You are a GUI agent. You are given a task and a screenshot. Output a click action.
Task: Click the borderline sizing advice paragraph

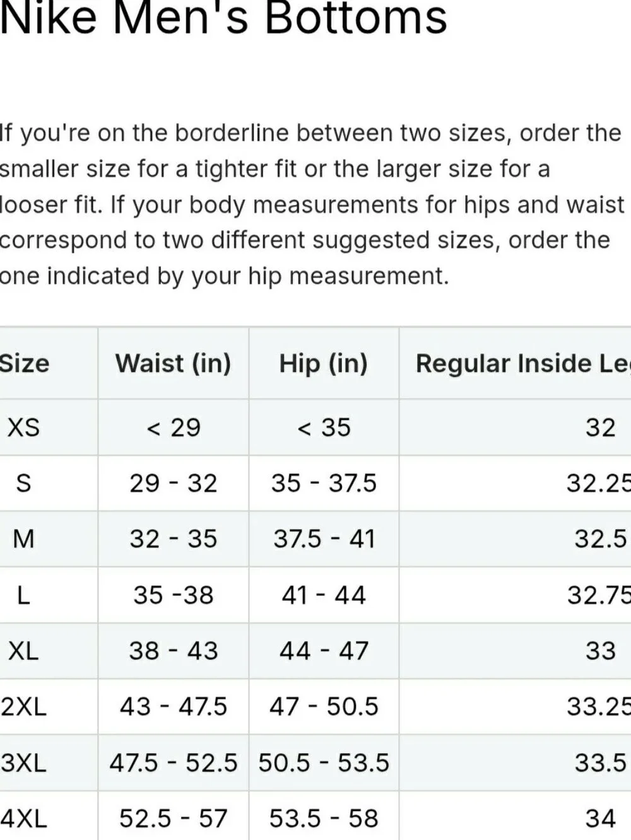click(x=312, y=204)
